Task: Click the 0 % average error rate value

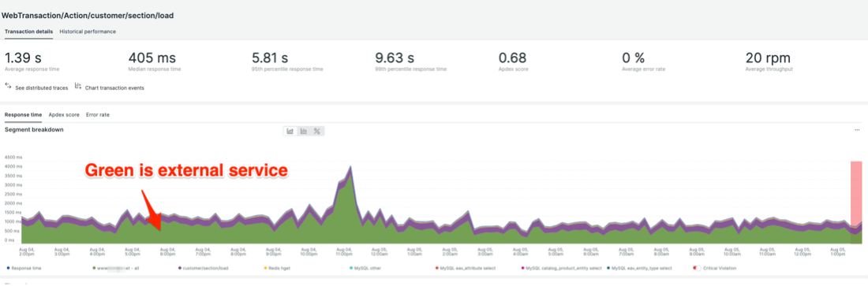Action: point(634,58)
